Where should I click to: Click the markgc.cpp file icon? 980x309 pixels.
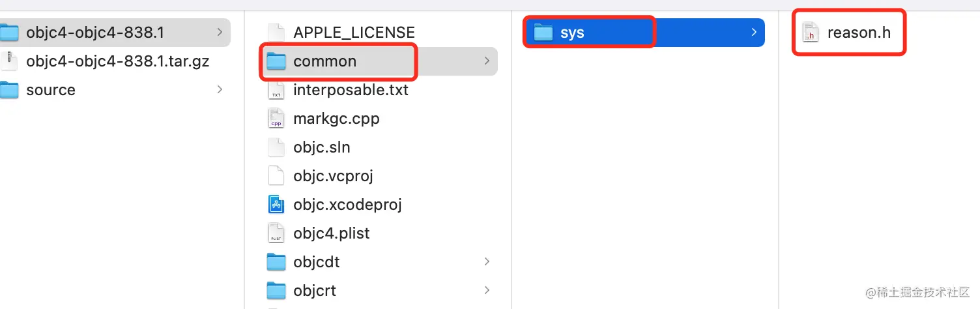277,119
